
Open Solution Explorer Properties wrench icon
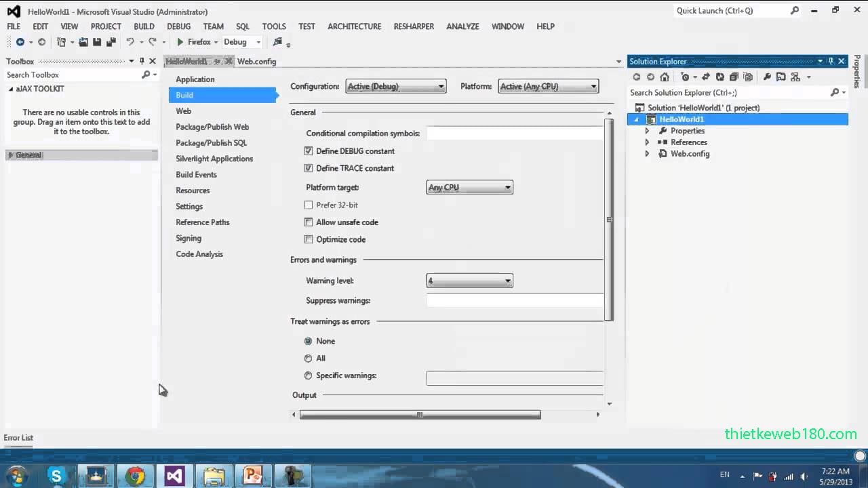[768, 77]
